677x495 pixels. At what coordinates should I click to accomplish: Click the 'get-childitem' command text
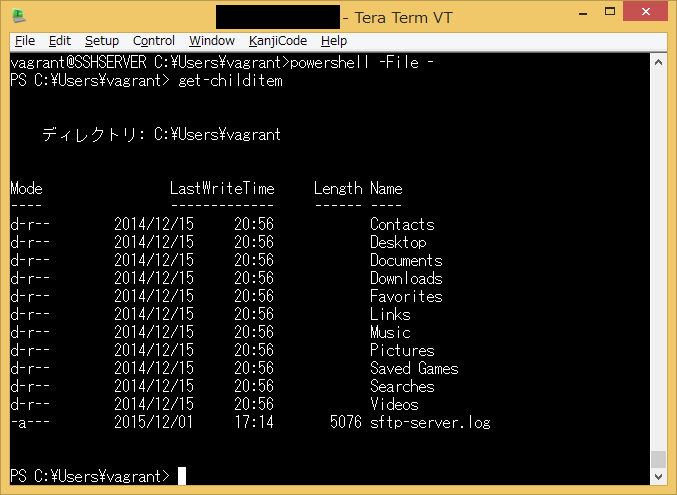tap(230, 81)
